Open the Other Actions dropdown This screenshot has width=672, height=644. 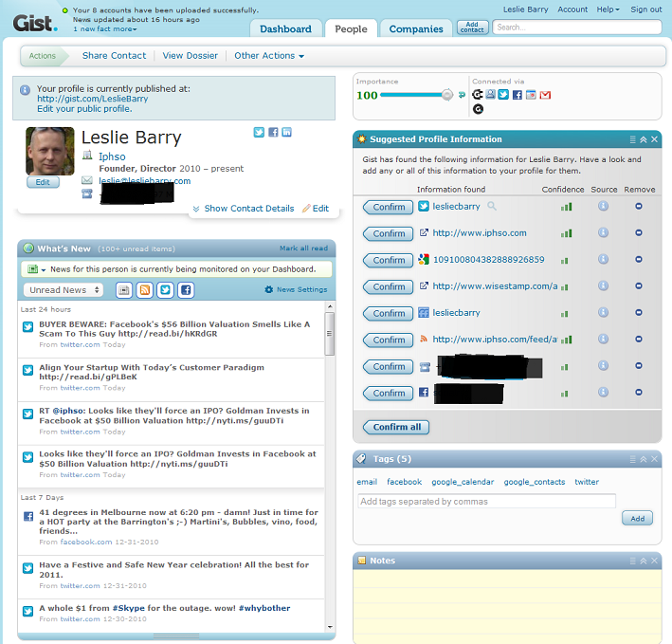tap(269, 56)
